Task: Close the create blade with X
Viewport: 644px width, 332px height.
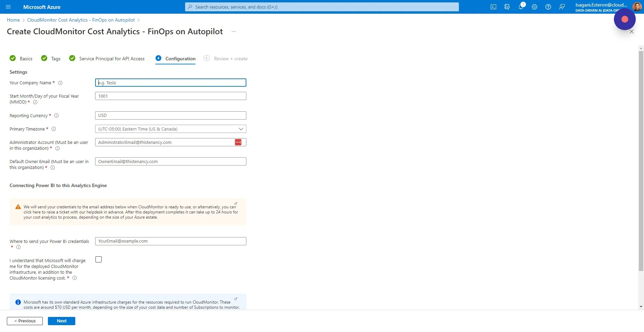Action: coord(632,32)
